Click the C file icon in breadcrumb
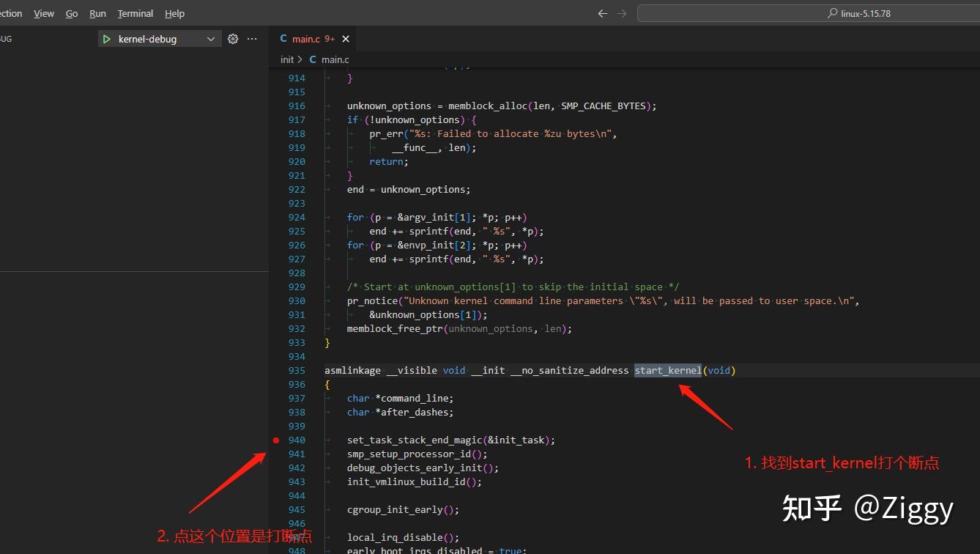Image resolution: width=980 pixels, height=554 pixels. 313,59
